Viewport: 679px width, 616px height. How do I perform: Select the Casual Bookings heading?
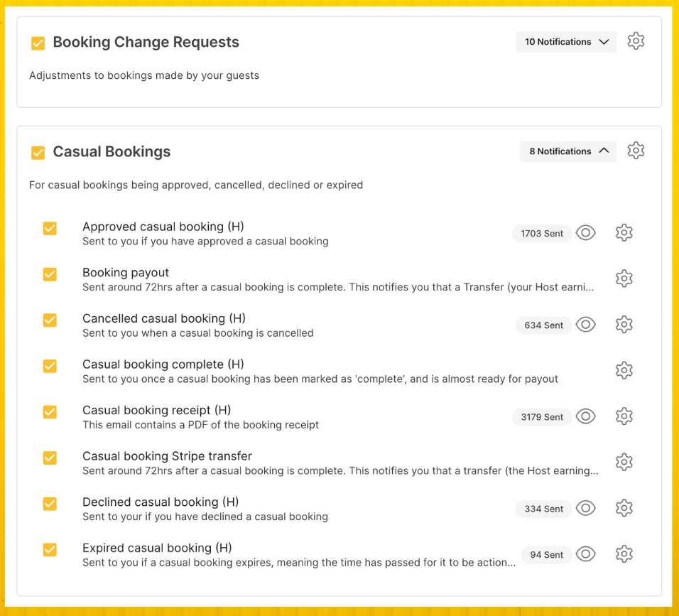[112, 151]
